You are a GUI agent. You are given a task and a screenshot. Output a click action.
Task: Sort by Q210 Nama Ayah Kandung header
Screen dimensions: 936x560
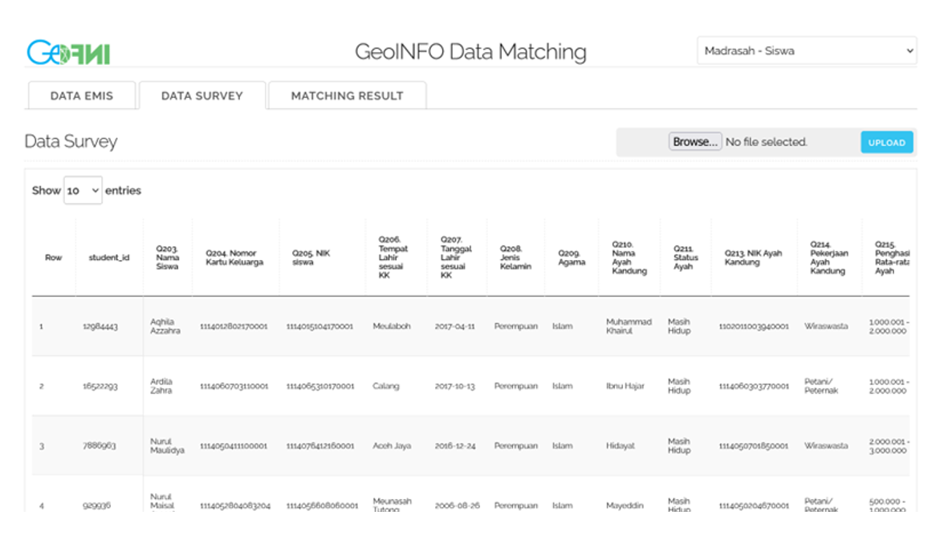[629, 258]
